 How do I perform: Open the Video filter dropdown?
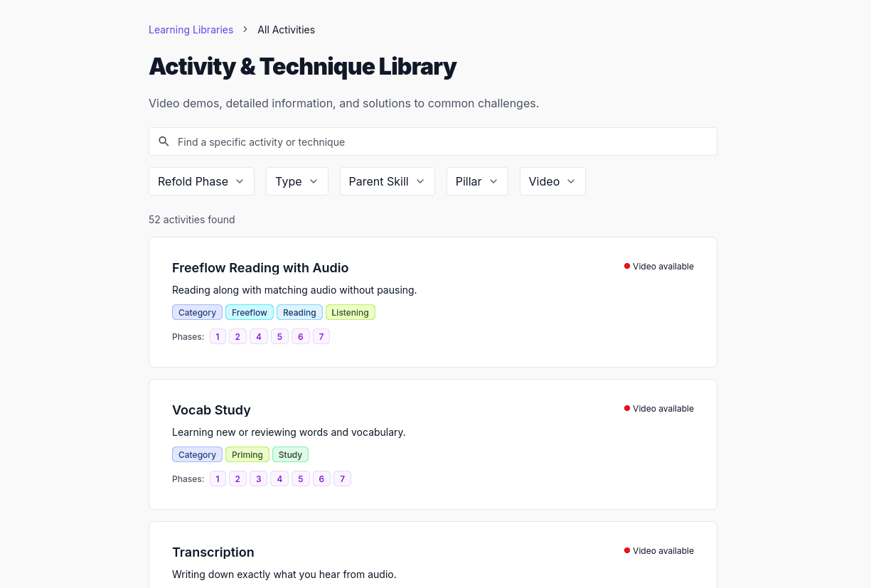(x=552, y=181)
